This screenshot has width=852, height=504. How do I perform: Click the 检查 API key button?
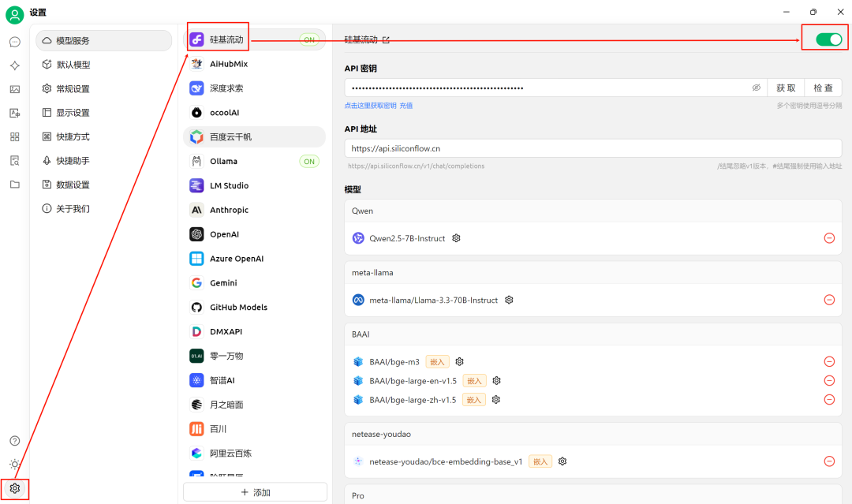point(823,88)
